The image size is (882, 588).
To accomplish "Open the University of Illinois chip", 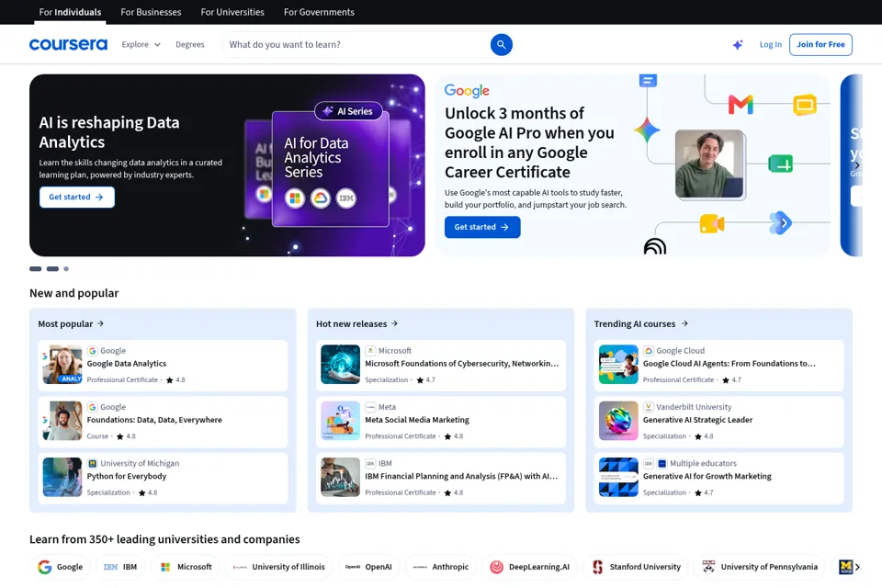I will click(279, 567).
